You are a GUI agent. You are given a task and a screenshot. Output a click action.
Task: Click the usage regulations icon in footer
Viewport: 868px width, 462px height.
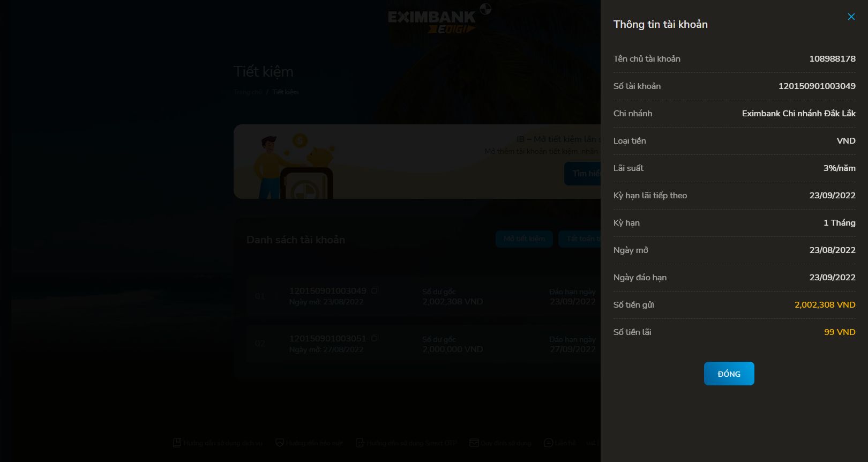coord(474,443)
